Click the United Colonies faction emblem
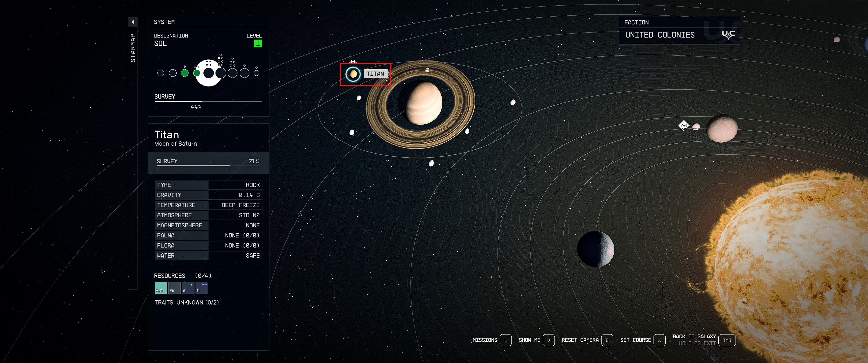The width and height of the screenshot is (868, 363). 728,35
